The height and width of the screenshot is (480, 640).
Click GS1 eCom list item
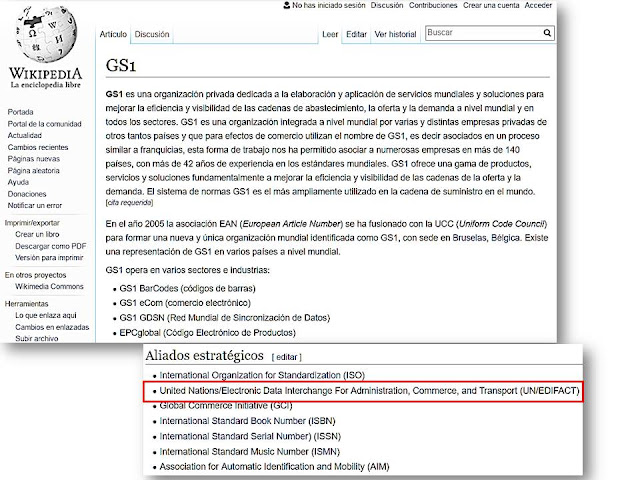(185, 303)
